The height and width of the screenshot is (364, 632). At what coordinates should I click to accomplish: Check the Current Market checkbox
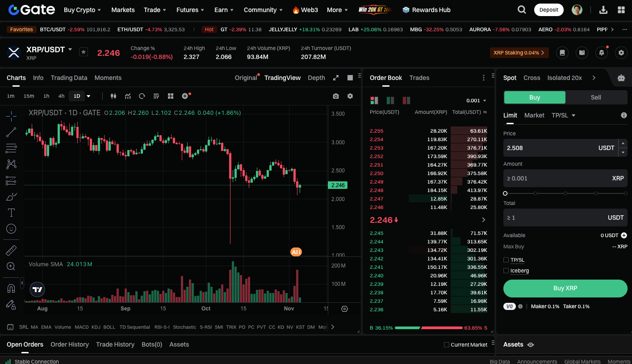point(447,345)
